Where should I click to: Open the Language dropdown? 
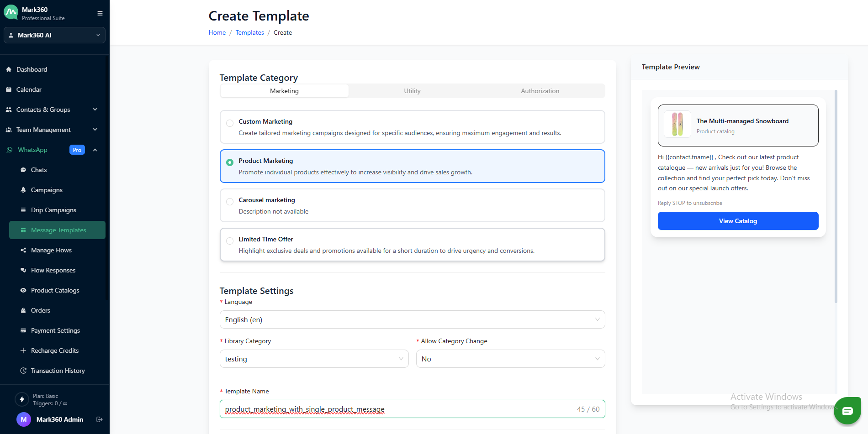412,319
